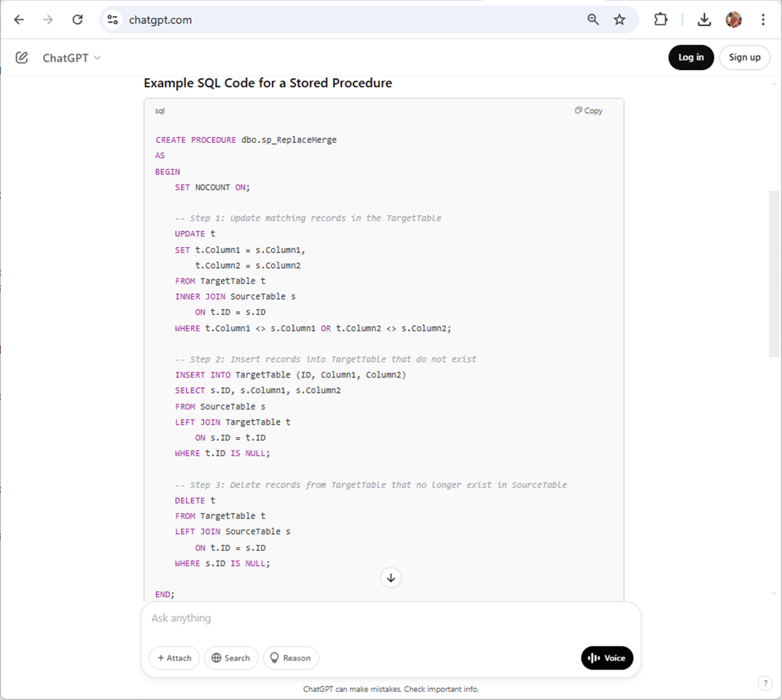Toggle the Reason option

(290, 658)
